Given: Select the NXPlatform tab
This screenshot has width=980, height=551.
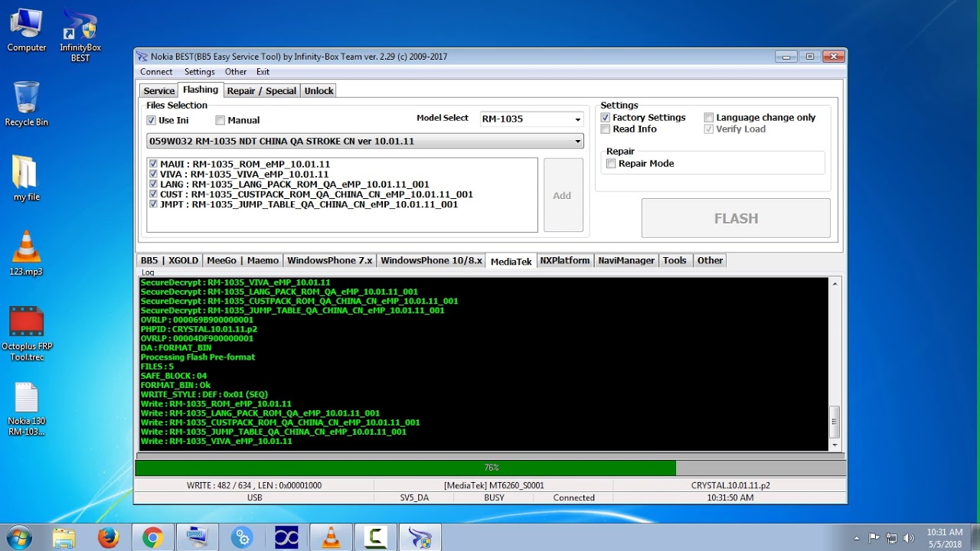Looking at the screenshot, I should click(565, 260).
